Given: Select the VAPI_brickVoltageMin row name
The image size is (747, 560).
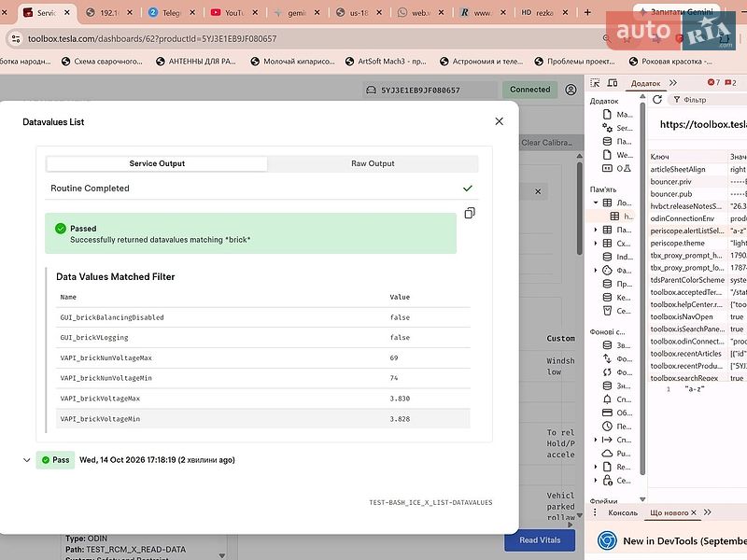Looking at the screenshot, I should [100, 419].
